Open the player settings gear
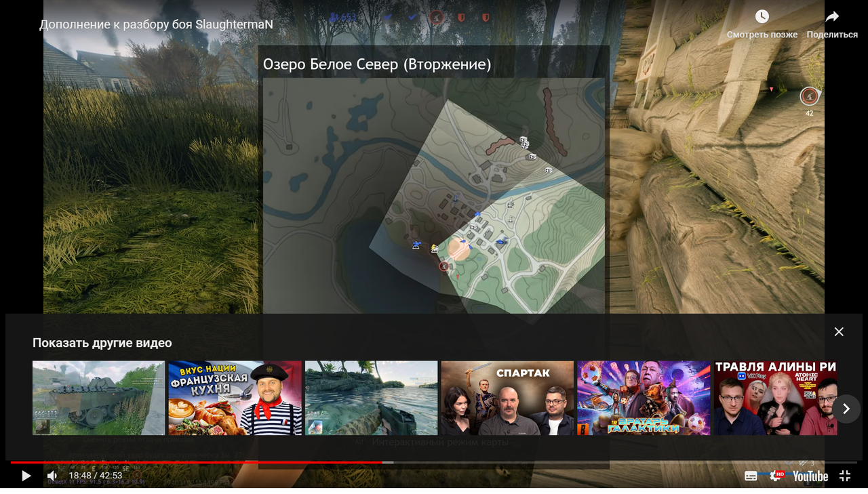Image resolution: width=868 pixels, height=494 pixels. pos(777,476)
